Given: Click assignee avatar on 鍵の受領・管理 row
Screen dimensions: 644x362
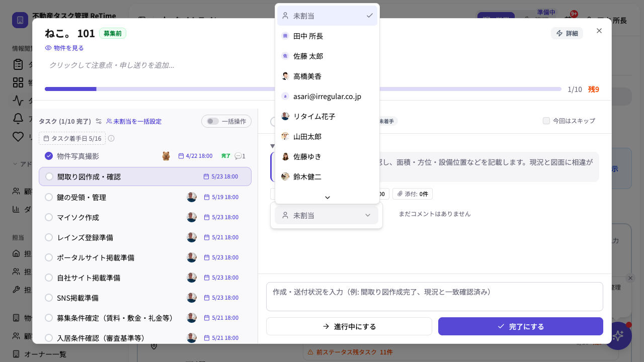Looking at the screenshot, I should coord(192,197).
